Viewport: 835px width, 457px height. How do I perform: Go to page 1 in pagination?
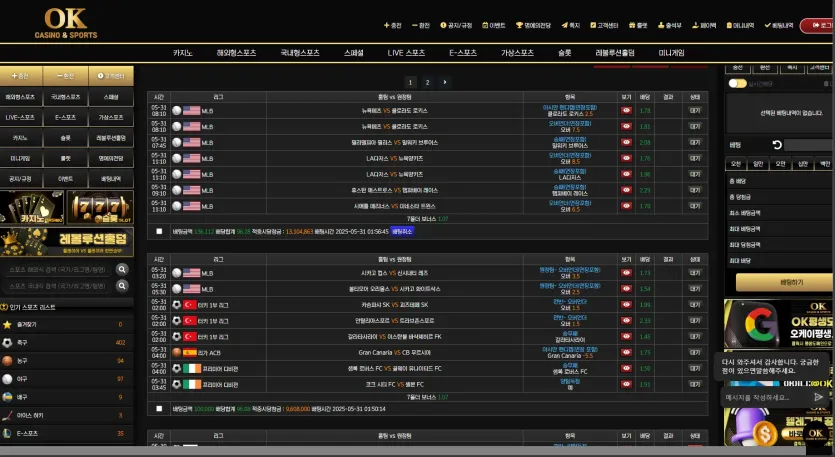[x=410, y=82]
